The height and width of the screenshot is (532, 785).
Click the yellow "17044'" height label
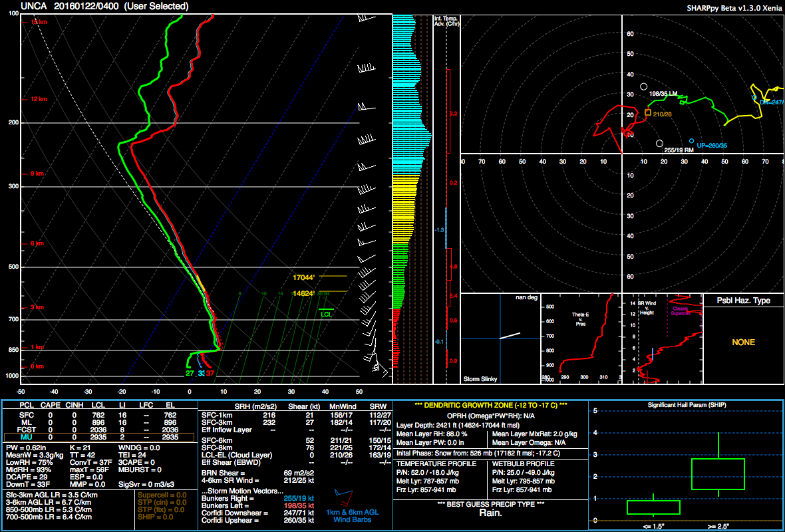[x=304, y=277]
